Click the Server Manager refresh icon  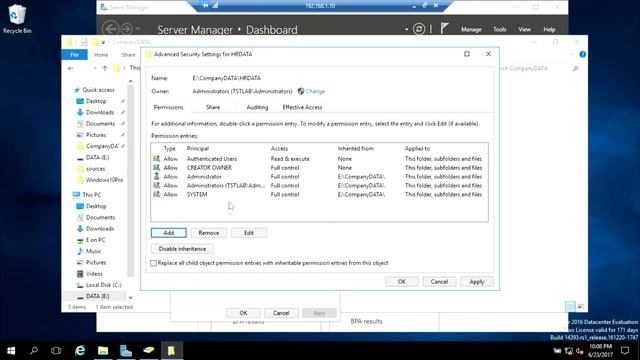[418, 29]
